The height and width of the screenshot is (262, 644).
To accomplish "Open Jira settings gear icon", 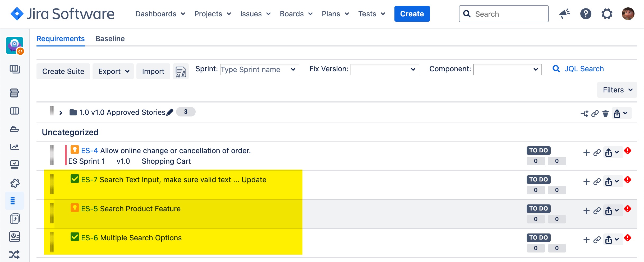I will pyautogui.click(x=607, y=14).
